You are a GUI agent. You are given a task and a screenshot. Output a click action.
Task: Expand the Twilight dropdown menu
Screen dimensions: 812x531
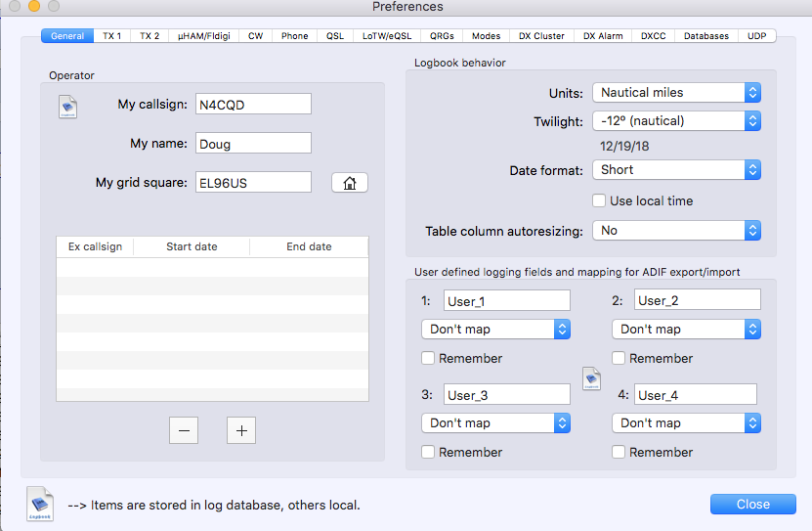click(676, 121)
